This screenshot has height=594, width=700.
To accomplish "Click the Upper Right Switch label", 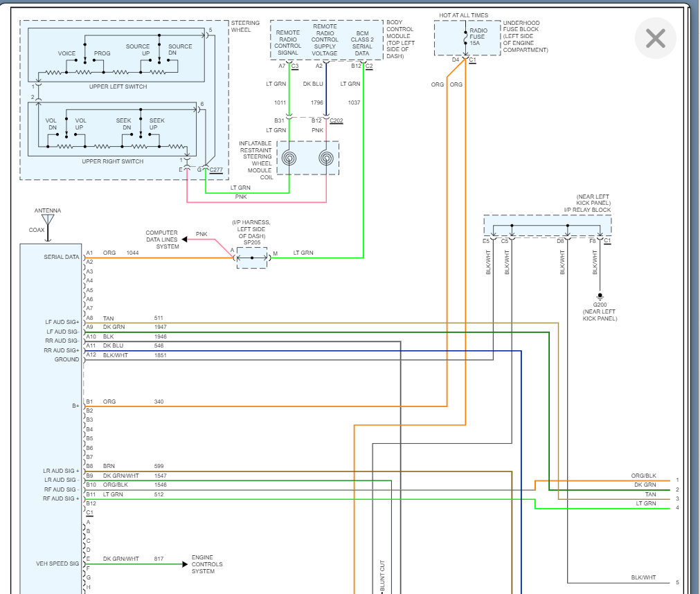I will [x=113, y=161].
